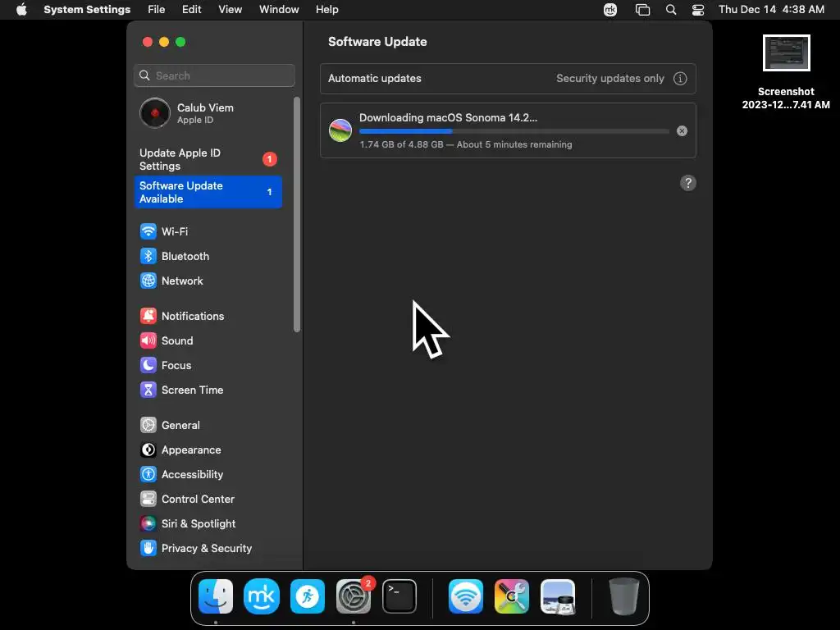
Task: Click the date and time in menu bar
Action: click(x=771, y=10)
